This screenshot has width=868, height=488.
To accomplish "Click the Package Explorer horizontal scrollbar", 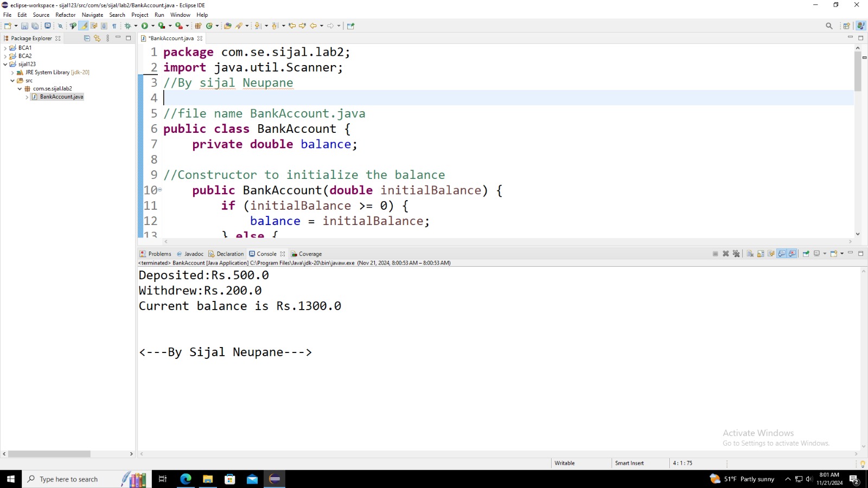I will [49, 454].
